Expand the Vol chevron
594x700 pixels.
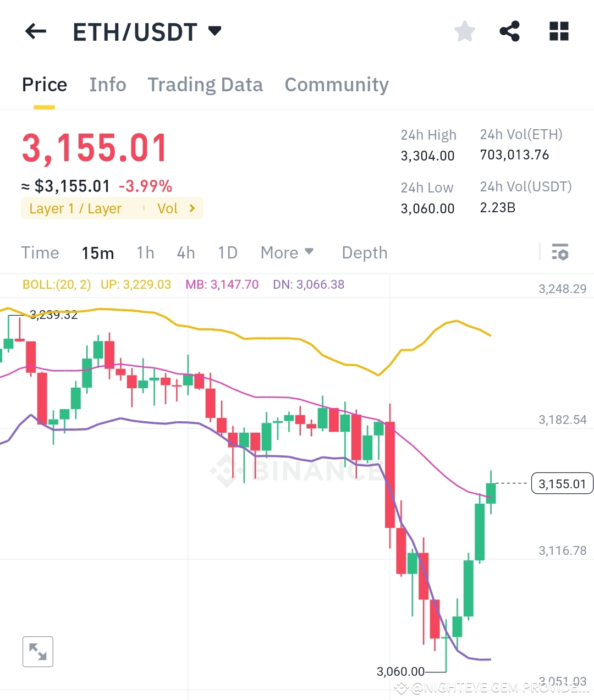click(x=192, y=208)
